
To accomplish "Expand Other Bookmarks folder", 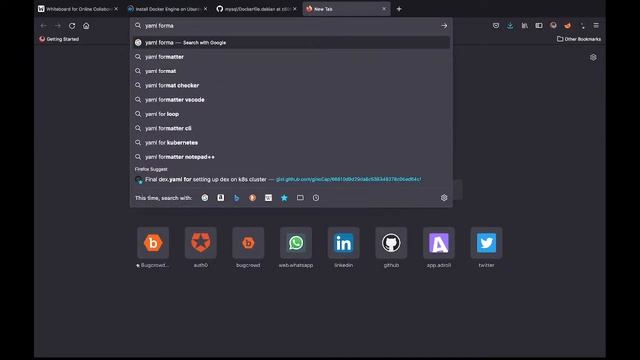I will click(x=579, y=39).
